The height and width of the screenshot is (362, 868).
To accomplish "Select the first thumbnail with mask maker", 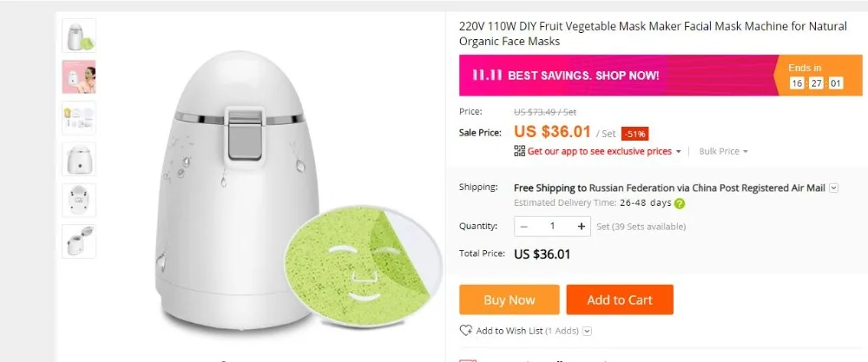I will click(79, 36).
